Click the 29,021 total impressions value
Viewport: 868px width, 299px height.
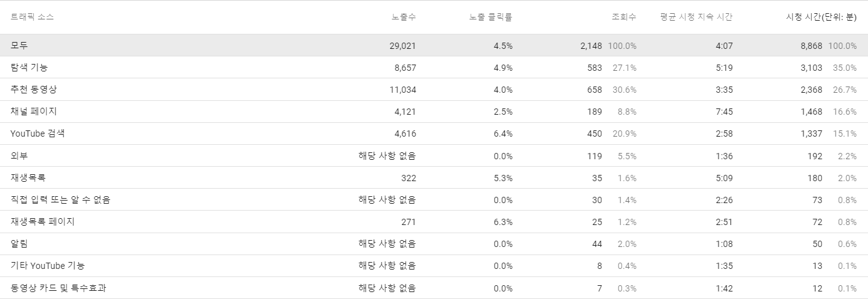click(402, 46)
